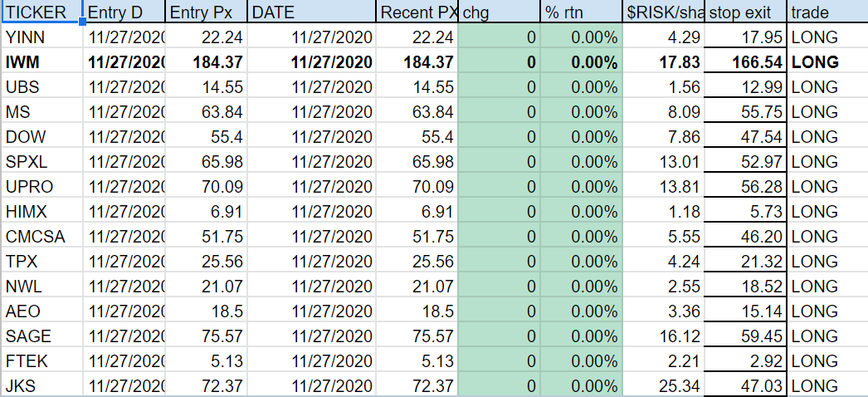Select the % rtn header cell
The height and width of the screenshot is (397, 868).
click(x=581, y=12)
